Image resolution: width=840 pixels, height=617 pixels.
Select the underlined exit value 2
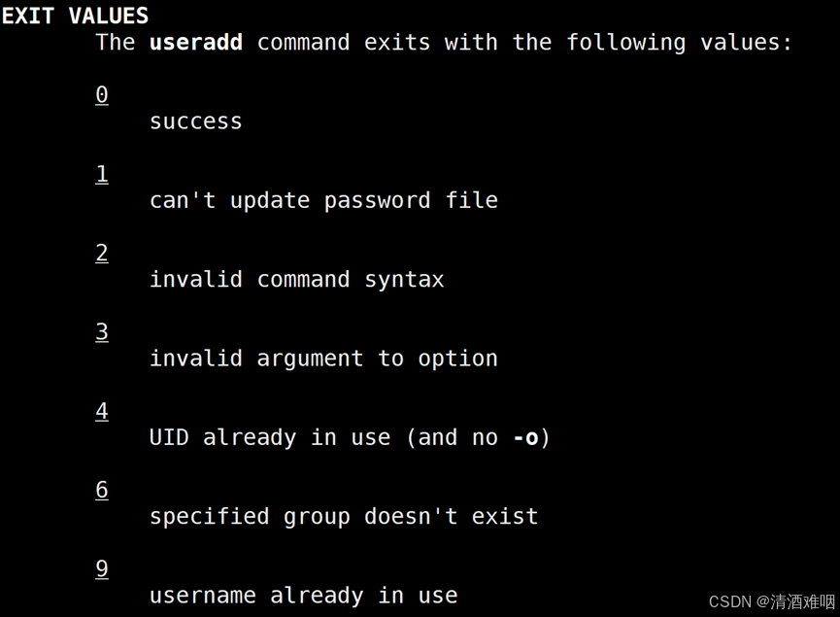click(x=102, y=254)
